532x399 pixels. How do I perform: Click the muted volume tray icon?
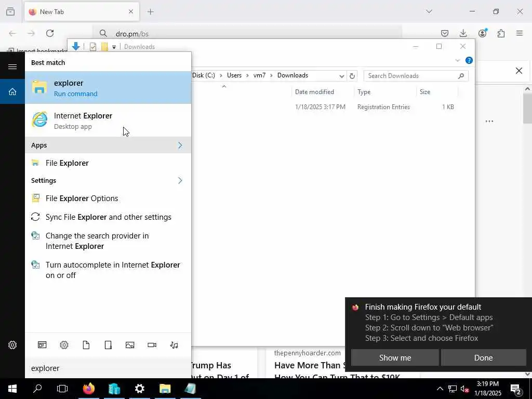464,389
